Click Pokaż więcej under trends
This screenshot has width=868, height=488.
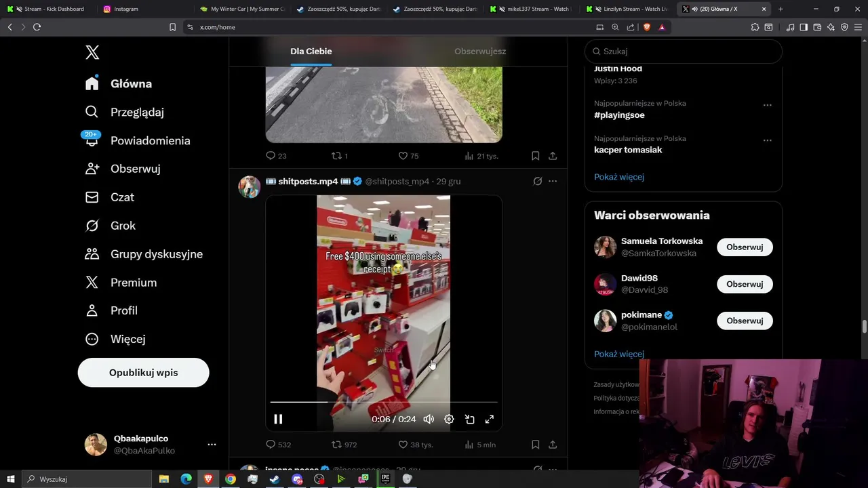[x=619, y=177]
